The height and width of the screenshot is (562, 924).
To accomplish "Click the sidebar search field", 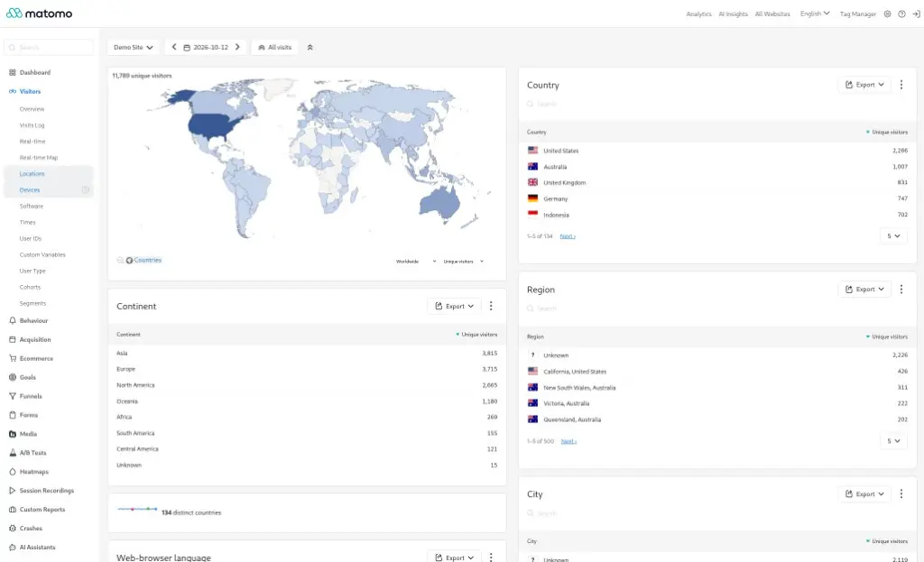I will coord(49,47).
